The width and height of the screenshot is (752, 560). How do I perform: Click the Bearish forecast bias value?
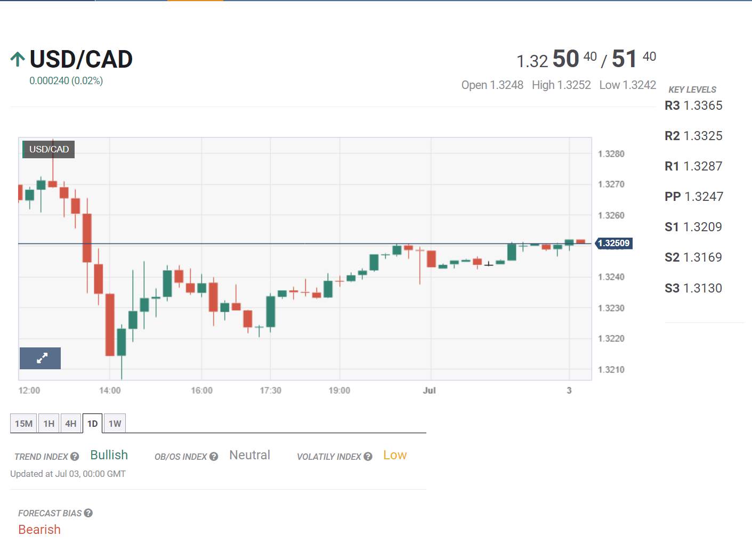tap(39, 530)
